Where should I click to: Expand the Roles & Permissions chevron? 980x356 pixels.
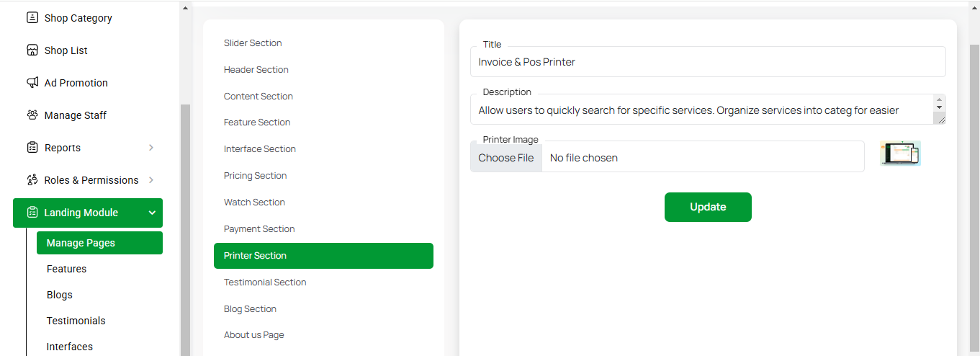151,180
